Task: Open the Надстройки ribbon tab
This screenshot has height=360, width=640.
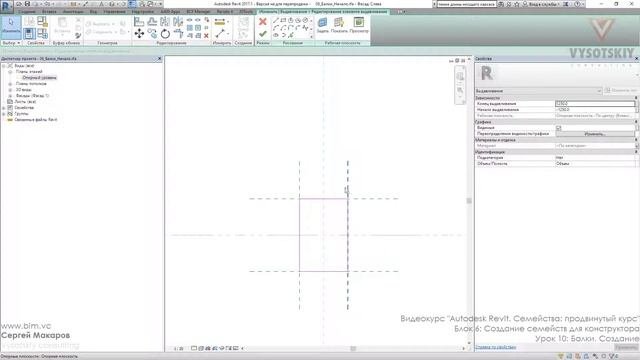Action: coord(142,12)
